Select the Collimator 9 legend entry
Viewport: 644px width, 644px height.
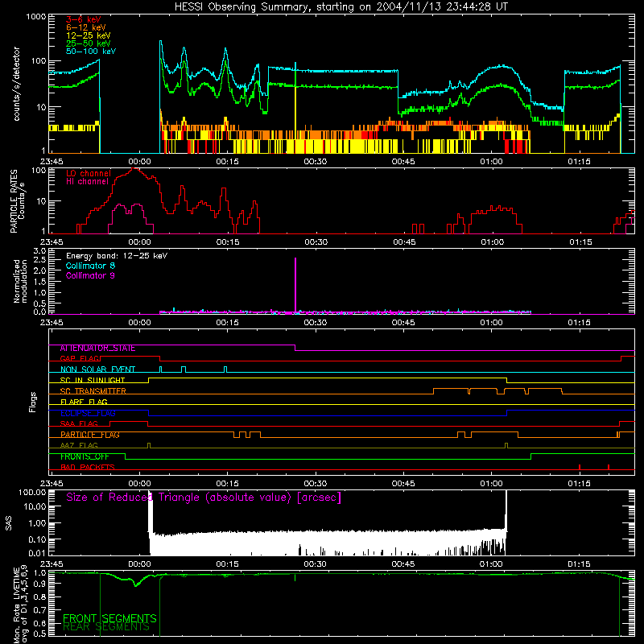coord(90,275)
